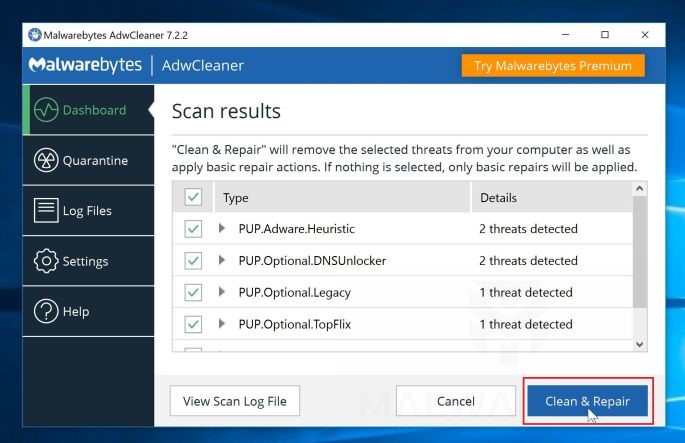Image resolution: width=685 pixels, height=443 pixels.
Task: Expand the PUP.Optional.TopFlix row
Action: [x=222, y=323]
